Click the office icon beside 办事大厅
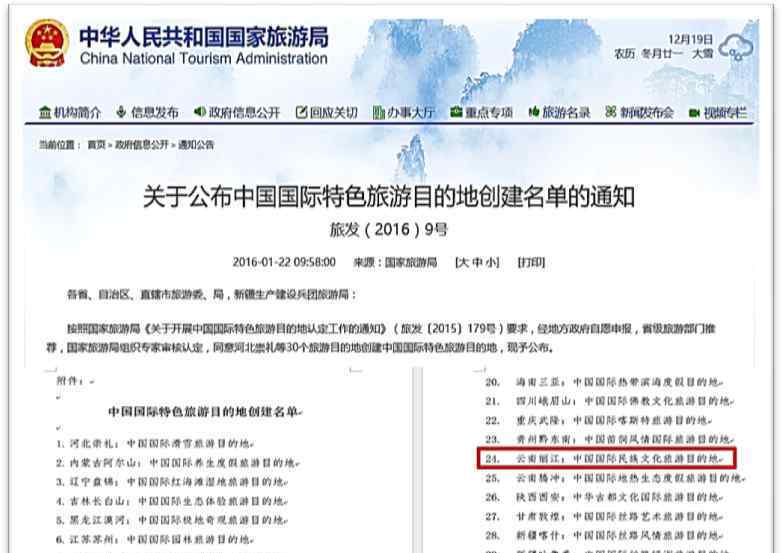The height and width of the screenshot is (553, 782). click(379, 112)
